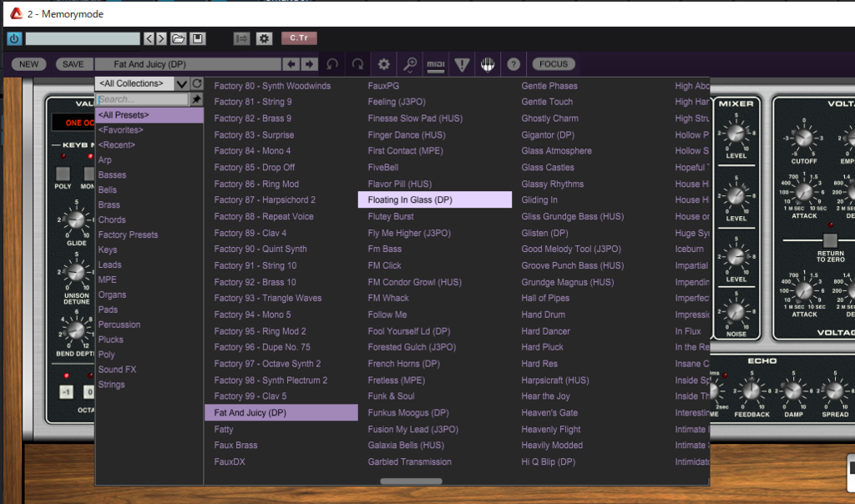Select the Basses category
Image resolution: width=855 pixels, height=504 pixels.
click(x=112, y=175)
